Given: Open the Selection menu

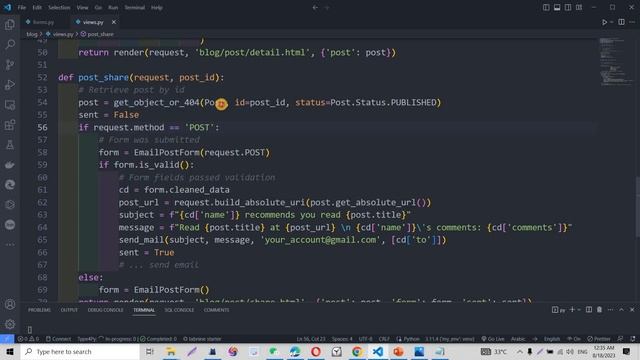Looking at the screenshot, I should (x=59, y=7).
